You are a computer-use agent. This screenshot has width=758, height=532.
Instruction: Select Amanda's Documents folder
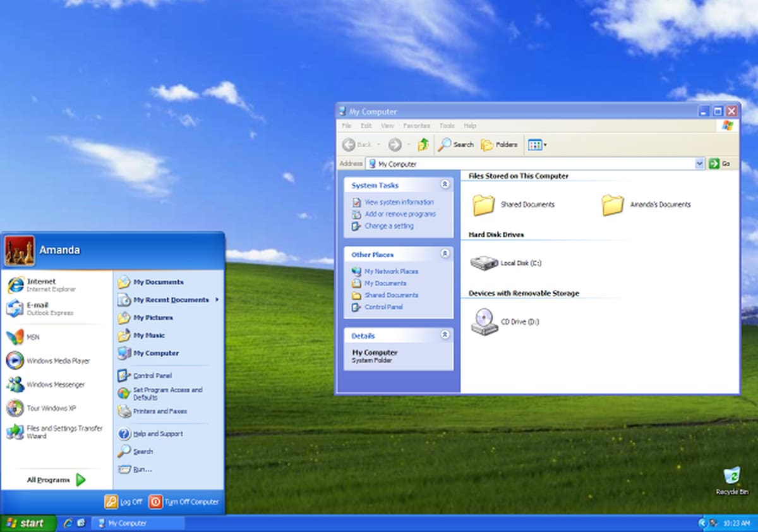point(646,205)
